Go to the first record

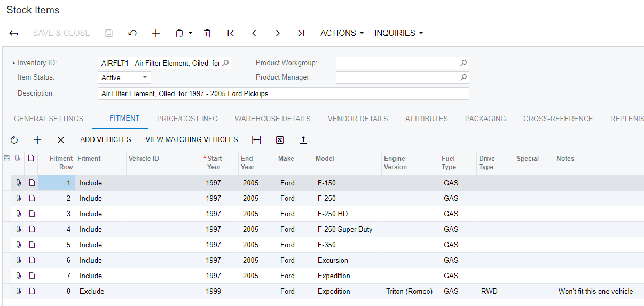[231, 33]
